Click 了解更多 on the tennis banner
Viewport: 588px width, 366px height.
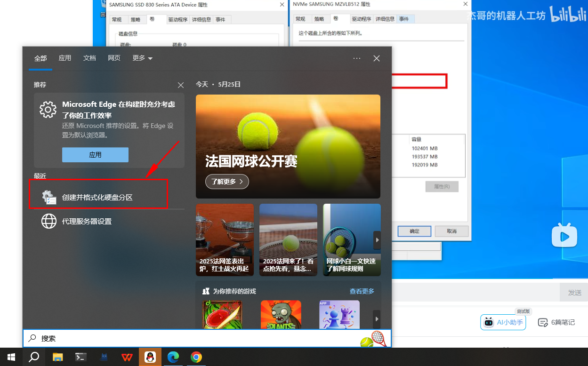click(x=227, y=181)
